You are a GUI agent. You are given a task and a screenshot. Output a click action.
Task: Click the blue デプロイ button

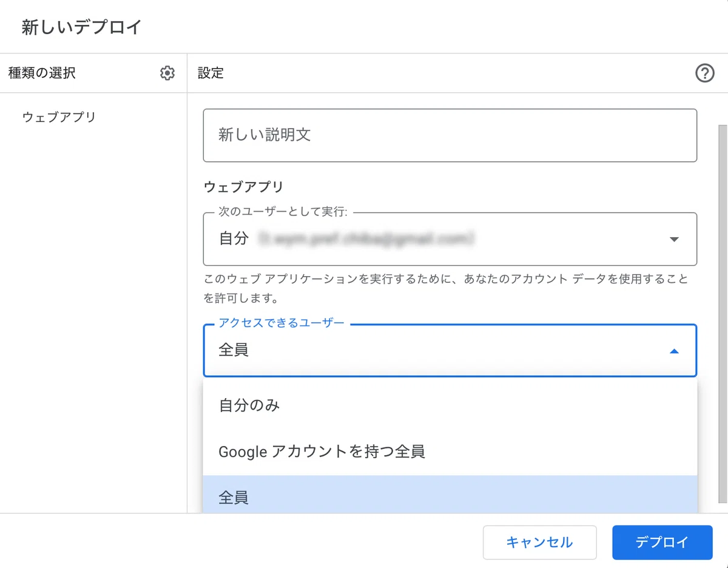coord(662,543)
